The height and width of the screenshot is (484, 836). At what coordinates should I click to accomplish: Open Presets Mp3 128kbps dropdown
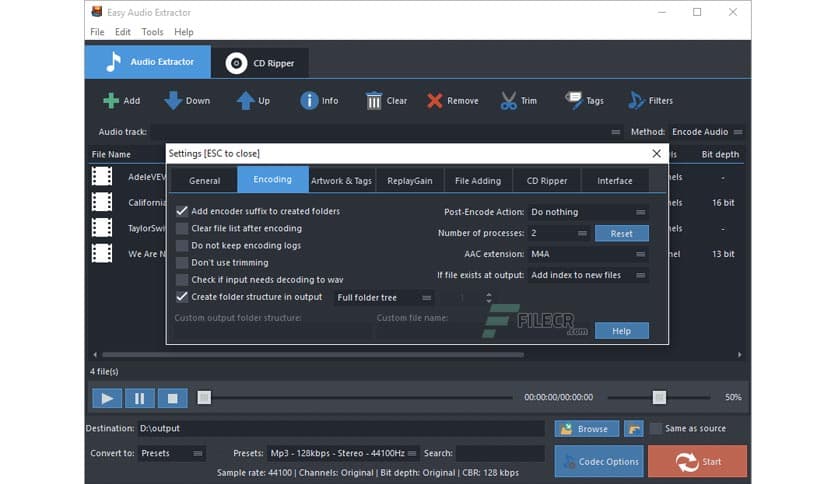click(343, 453)
